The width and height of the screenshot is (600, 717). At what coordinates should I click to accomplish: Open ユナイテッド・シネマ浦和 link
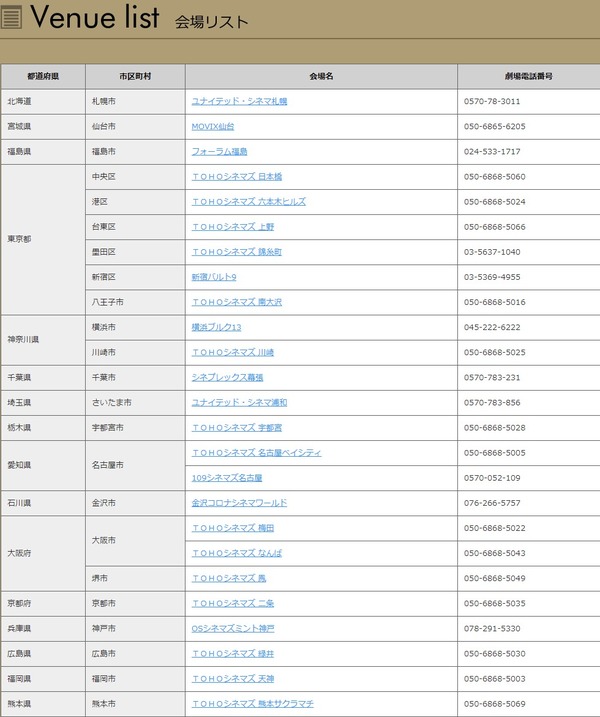coord(239,403)
